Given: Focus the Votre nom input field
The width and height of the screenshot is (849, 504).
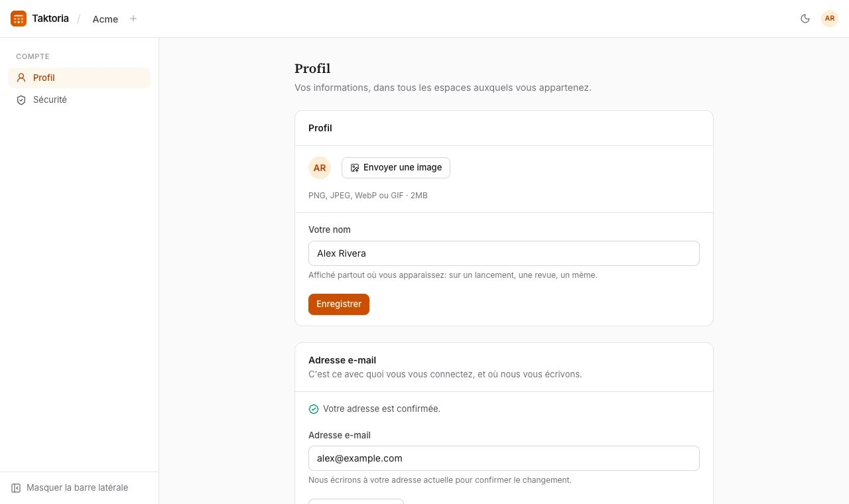Looking at the screenshot, I should click(504, 253).
